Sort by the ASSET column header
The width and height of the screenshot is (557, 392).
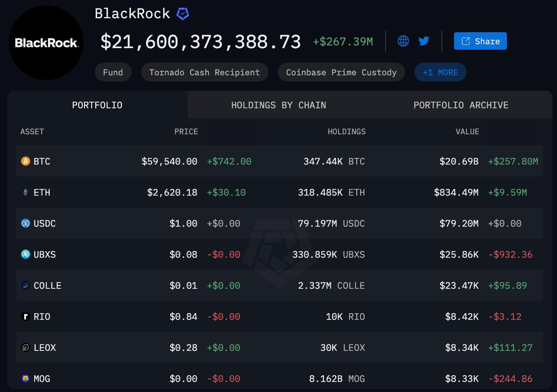click(32, 132)
